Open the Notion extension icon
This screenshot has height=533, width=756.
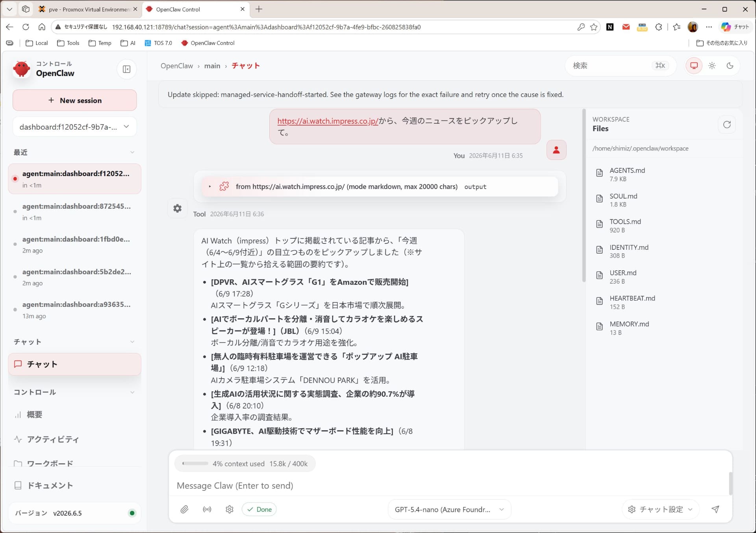(x=610, y=27)
